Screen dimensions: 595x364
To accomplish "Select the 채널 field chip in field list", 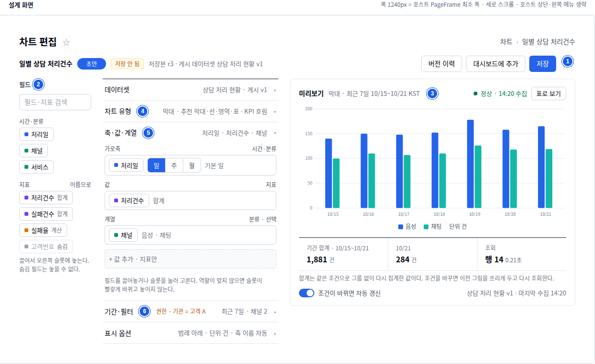I will (x=34, y=151).
